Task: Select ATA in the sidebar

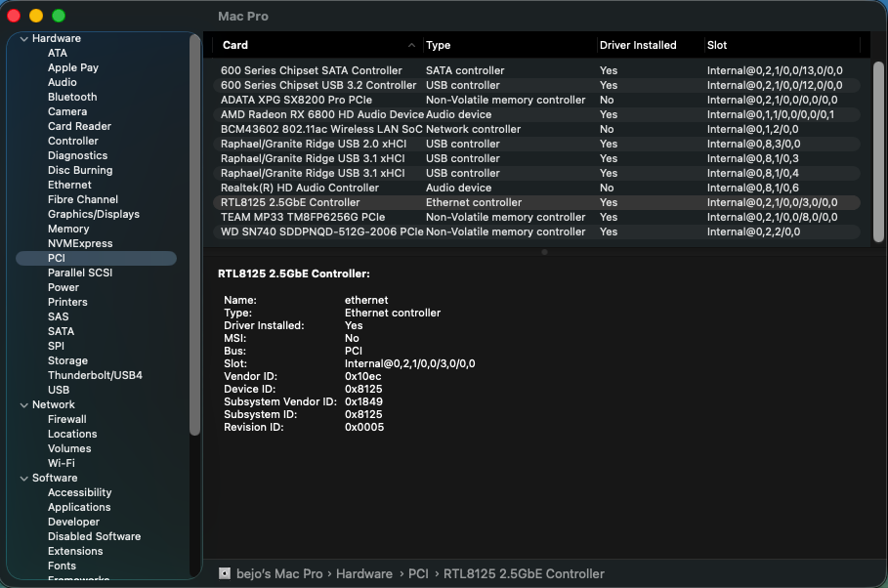Action: (x=58, y=53)
